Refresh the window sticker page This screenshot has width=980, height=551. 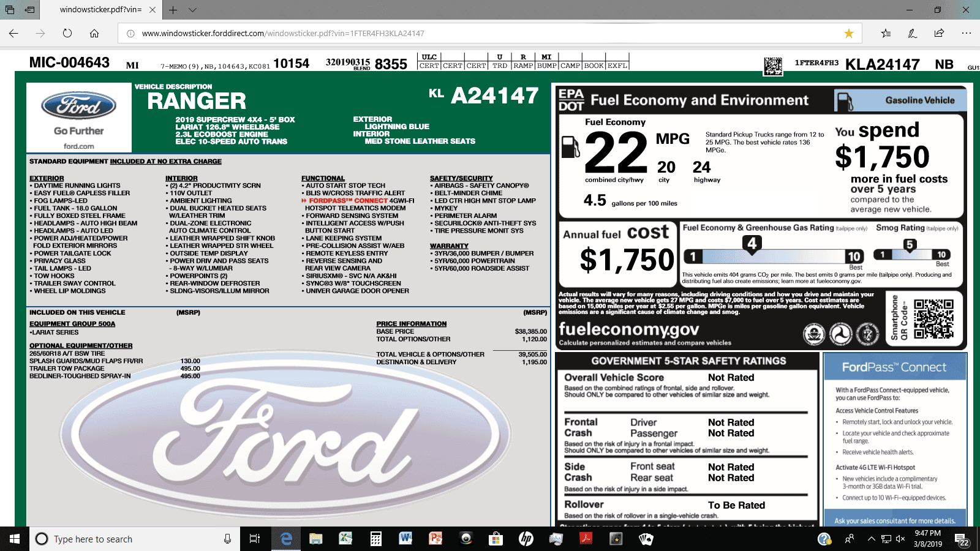point(67,33)
